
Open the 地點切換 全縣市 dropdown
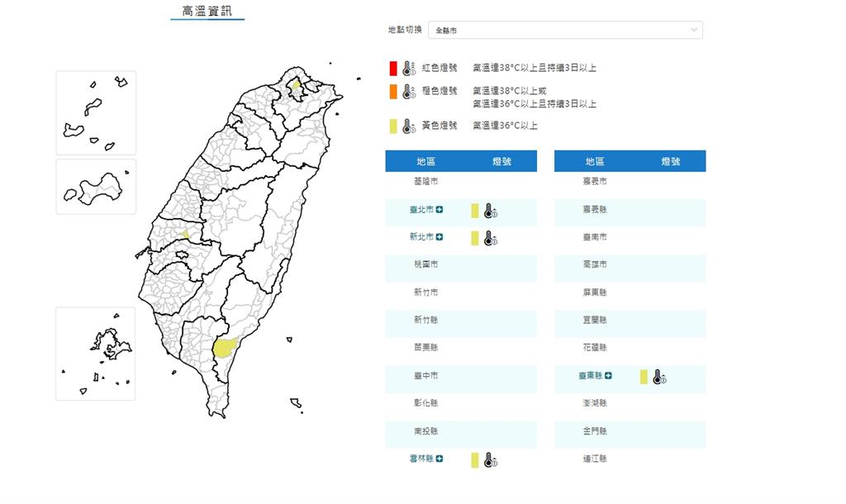point(565,31)
